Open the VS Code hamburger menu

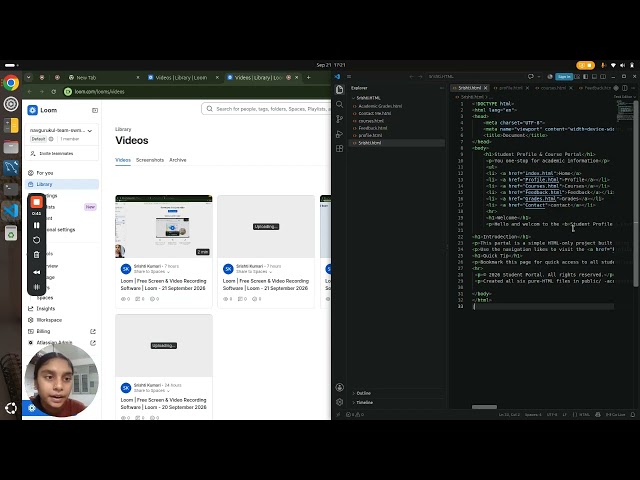click(349, 76)
